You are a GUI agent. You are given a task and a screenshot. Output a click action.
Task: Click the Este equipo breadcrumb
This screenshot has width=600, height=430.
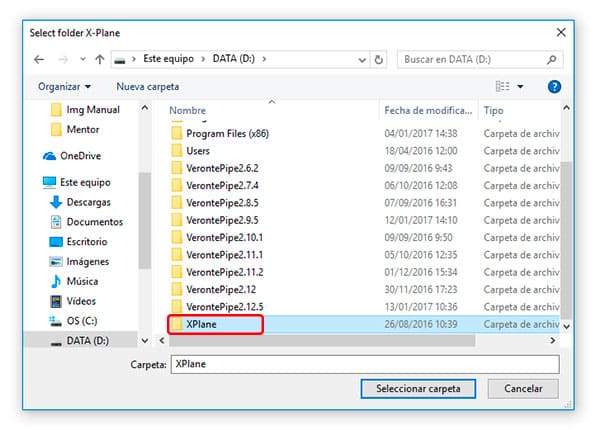point(168,59)
